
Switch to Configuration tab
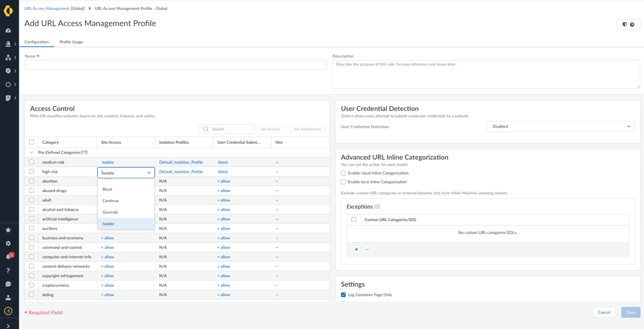[x=36, y=42]
